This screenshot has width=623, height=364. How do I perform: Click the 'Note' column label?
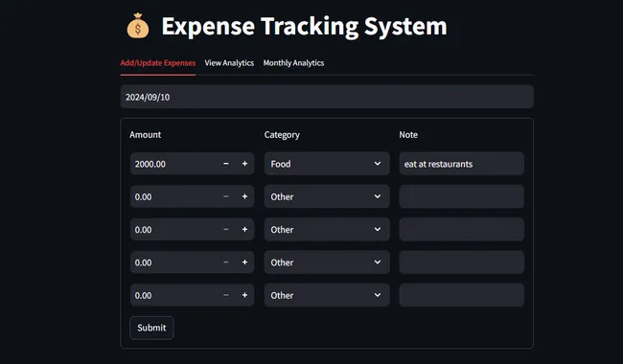click(x=408, y=135)
